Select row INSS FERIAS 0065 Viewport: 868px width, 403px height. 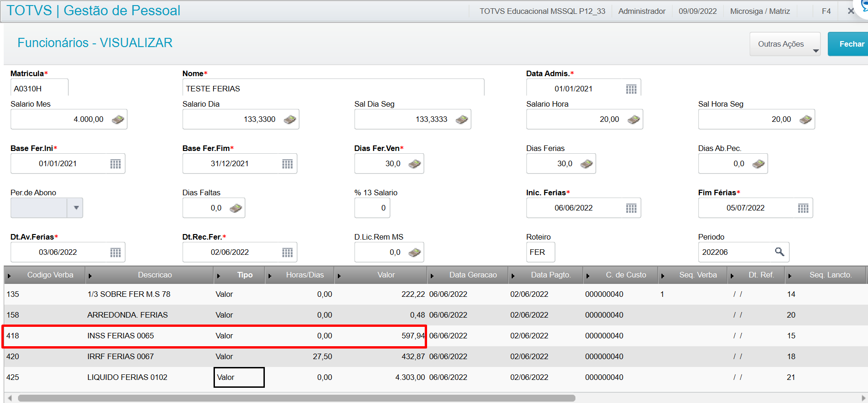pos(436,336)
